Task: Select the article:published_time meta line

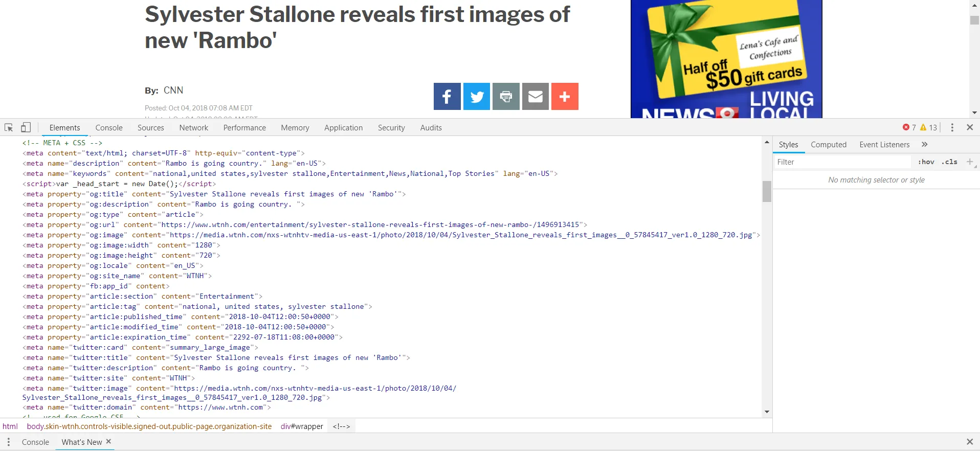Action: pos(180,317)
